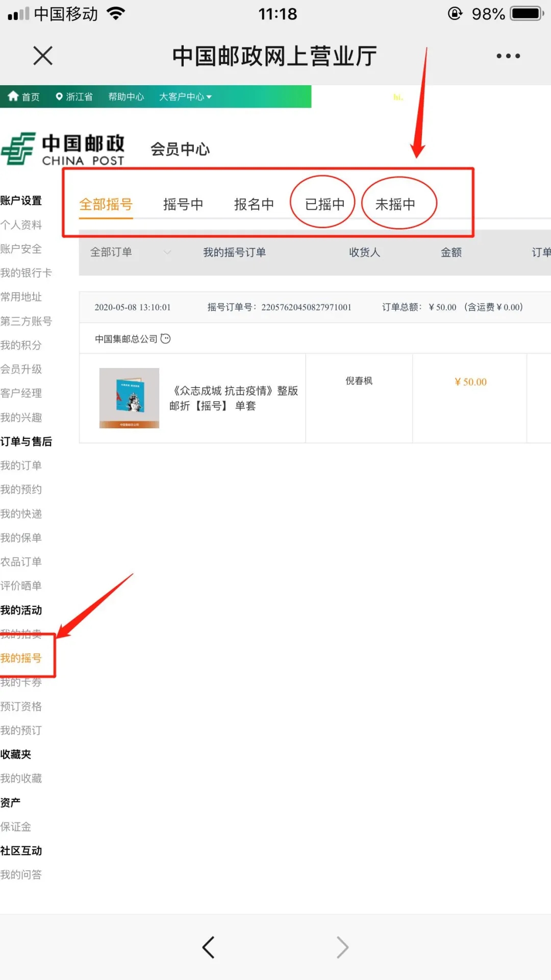Open 评价晒单 in sidebar
The width and height of the screenshot is (551, 980).
tap(21, 585)
